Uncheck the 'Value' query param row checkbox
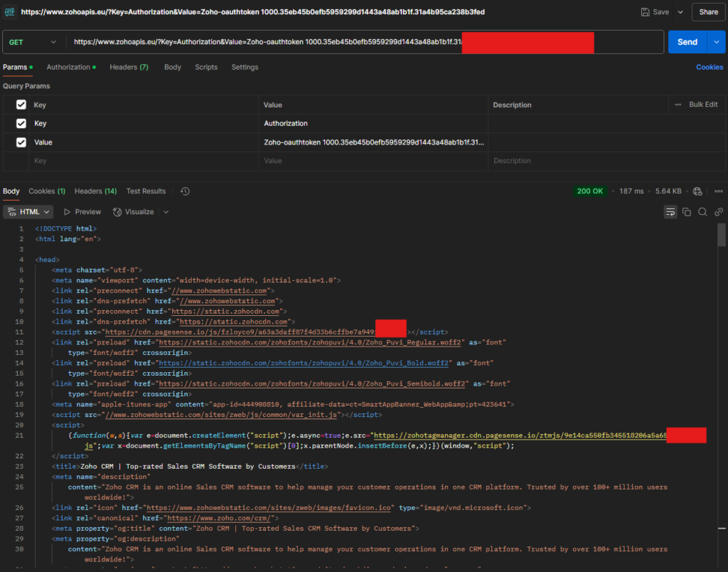Viewport: 728px width, 572px height. tap(21, 142)
